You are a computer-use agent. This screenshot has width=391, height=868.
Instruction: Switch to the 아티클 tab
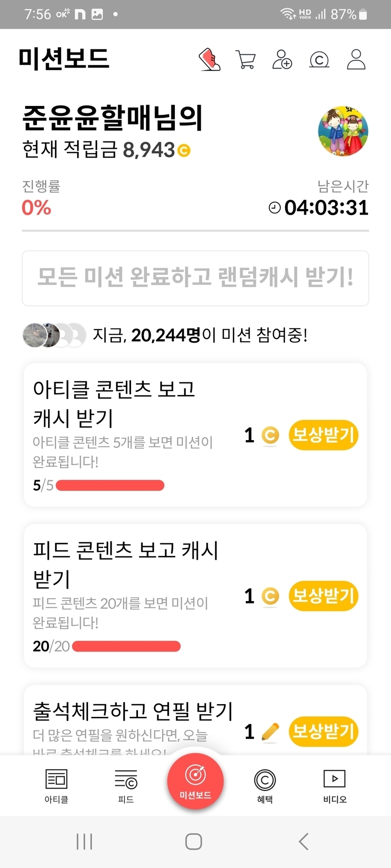click(x=57, y=786)
